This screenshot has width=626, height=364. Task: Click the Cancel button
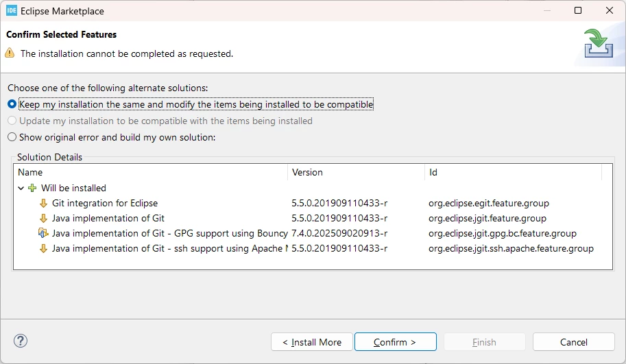(x=574, y=342)
